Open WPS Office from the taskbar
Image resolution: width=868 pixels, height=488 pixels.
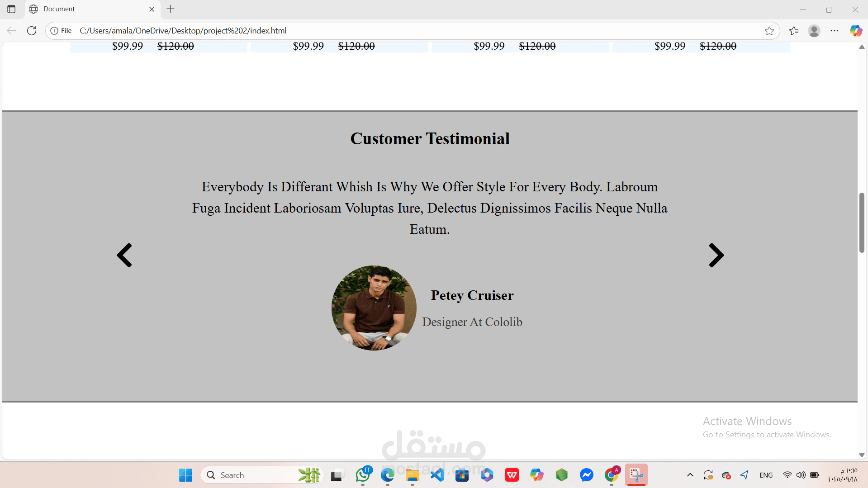tap(512, 475)
